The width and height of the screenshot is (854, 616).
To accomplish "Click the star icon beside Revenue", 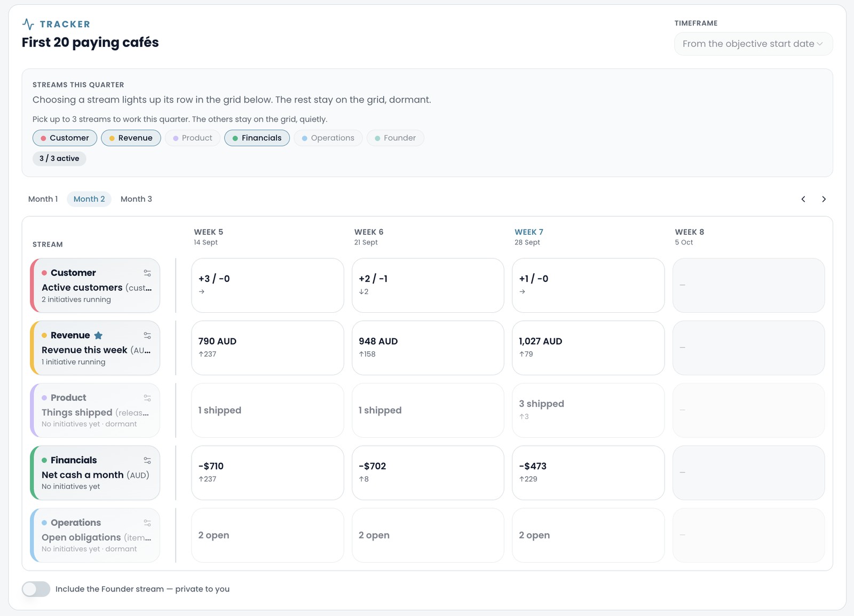I will 98,335.
